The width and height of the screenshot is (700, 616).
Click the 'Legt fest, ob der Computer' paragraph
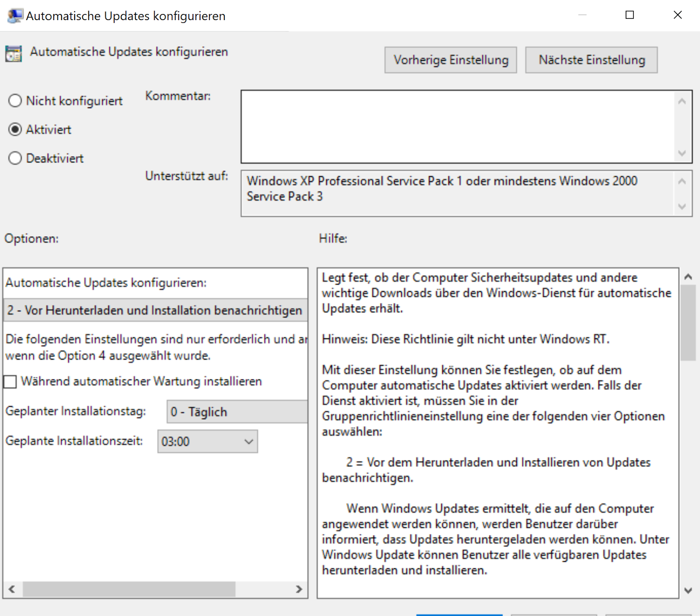(497, 293)
